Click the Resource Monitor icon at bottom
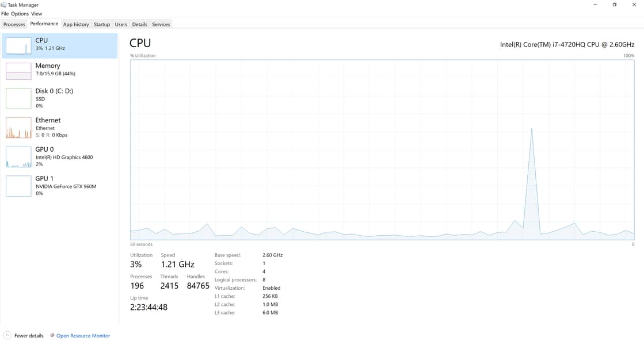The height and width of the screenshot is (345, 644). pyautogui.click(x=52, y=336)
